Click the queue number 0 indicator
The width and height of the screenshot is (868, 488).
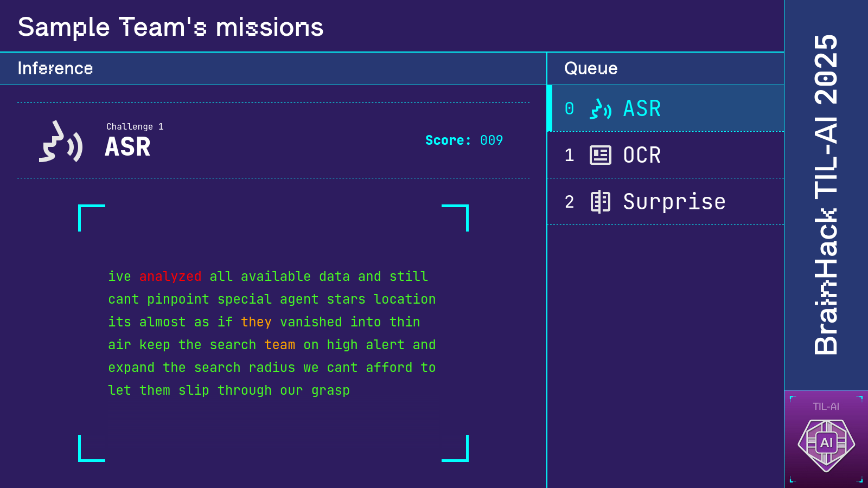pyautogui.click(x=569, y=109)
